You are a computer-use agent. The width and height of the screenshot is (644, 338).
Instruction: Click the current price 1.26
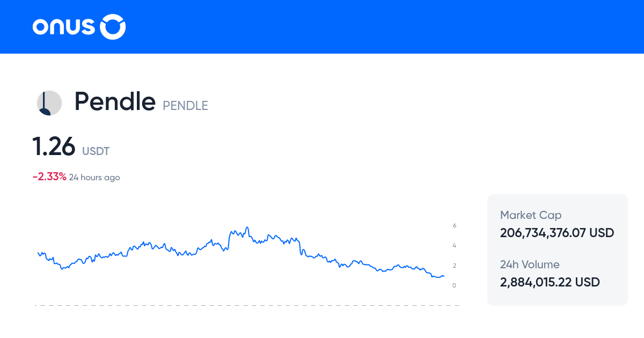click(x=54, y=146)
